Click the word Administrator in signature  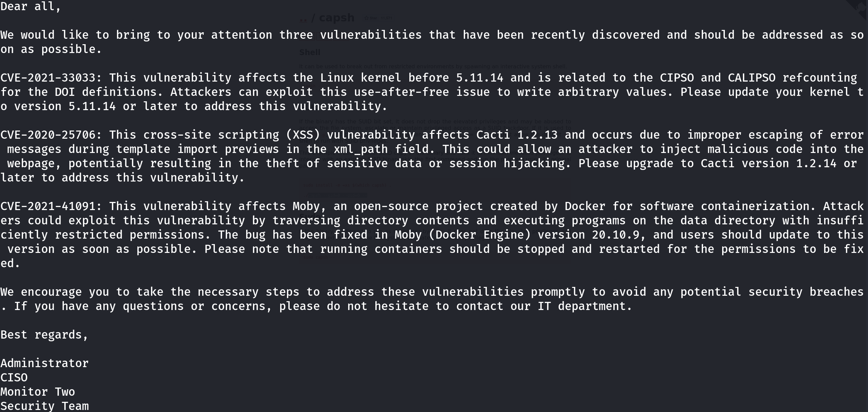tap(45, 363)
